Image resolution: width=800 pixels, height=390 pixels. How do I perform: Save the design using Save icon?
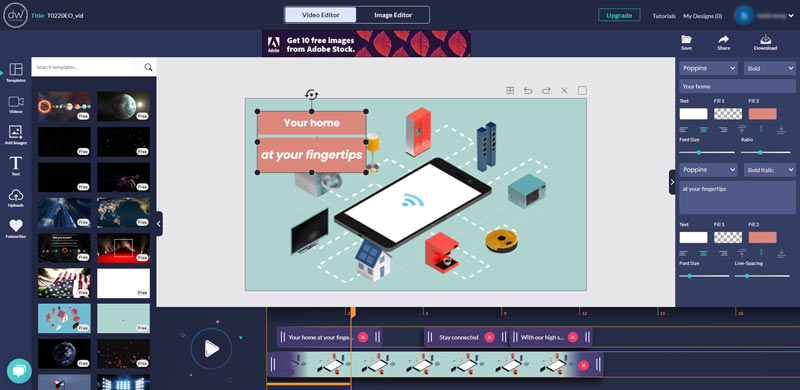(x=686, y=42)
